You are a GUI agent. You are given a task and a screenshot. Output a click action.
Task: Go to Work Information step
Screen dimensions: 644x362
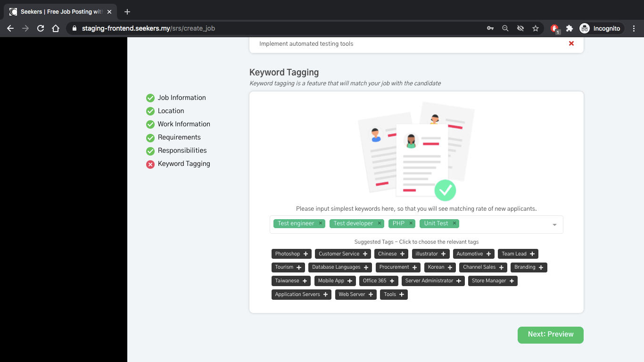178,124
